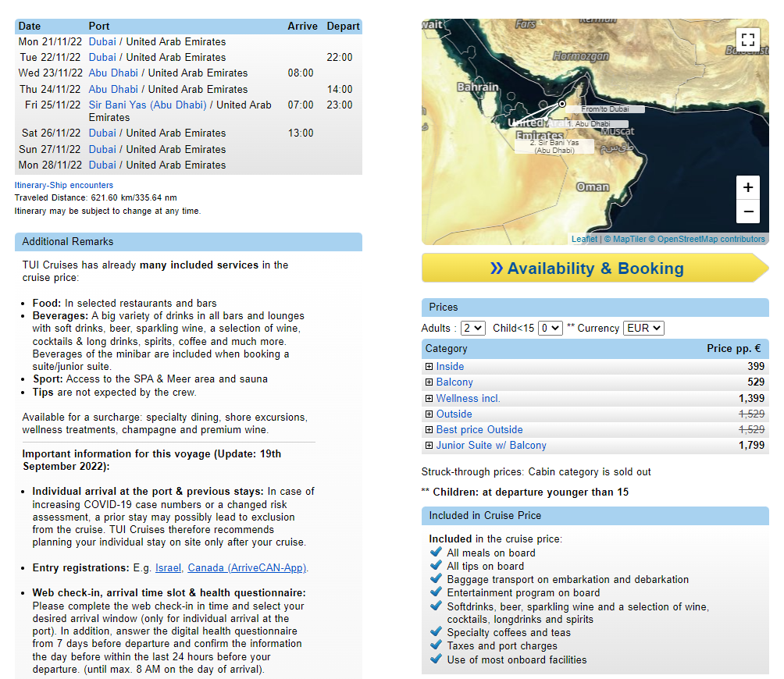The image size is (784, 679).
Task: Open the Sir Bani Yas (Abu Dhabi) port link
Action: (148, 105)
